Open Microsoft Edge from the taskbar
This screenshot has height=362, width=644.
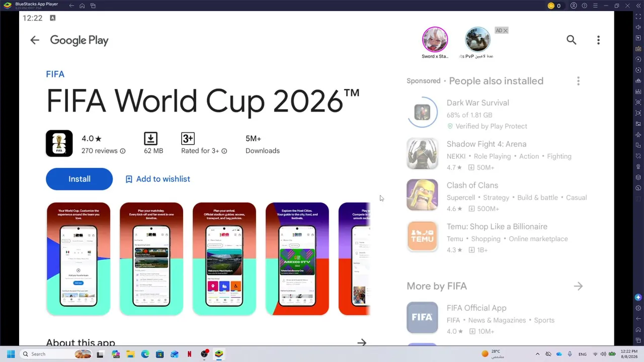point(145,354)
